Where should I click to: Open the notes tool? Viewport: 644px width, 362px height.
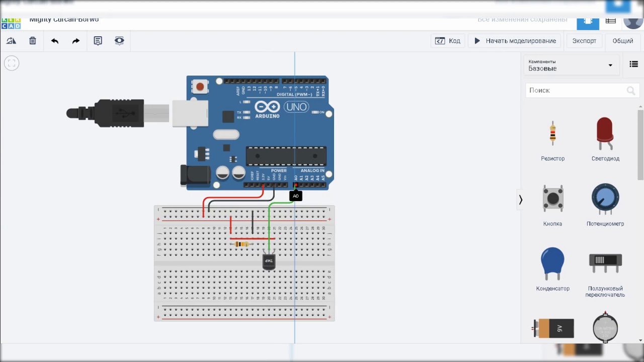[98, 41]
